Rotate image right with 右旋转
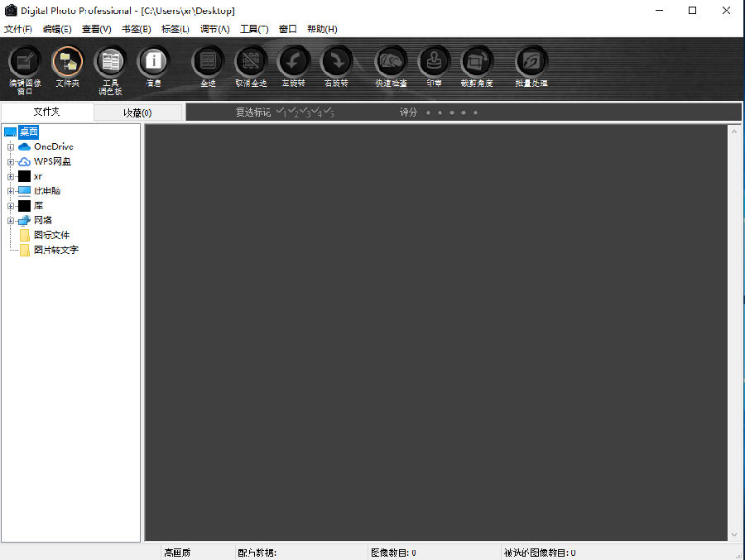 point(336,62)
